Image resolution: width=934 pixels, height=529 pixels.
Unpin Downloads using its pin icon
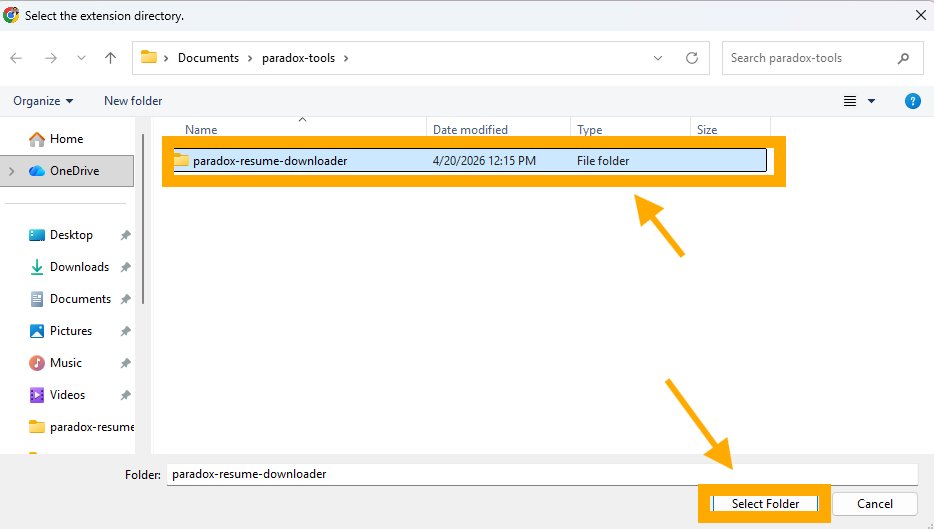pyautogui.click(x=125, y=267)
